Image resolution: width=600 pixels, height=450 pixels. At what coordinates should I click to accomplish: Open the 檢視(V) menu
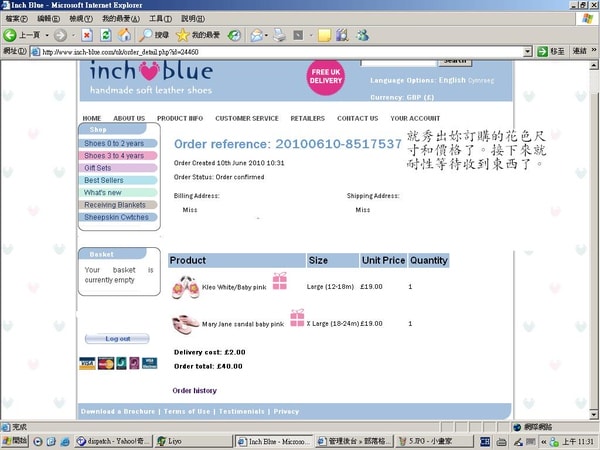(81, 18)
